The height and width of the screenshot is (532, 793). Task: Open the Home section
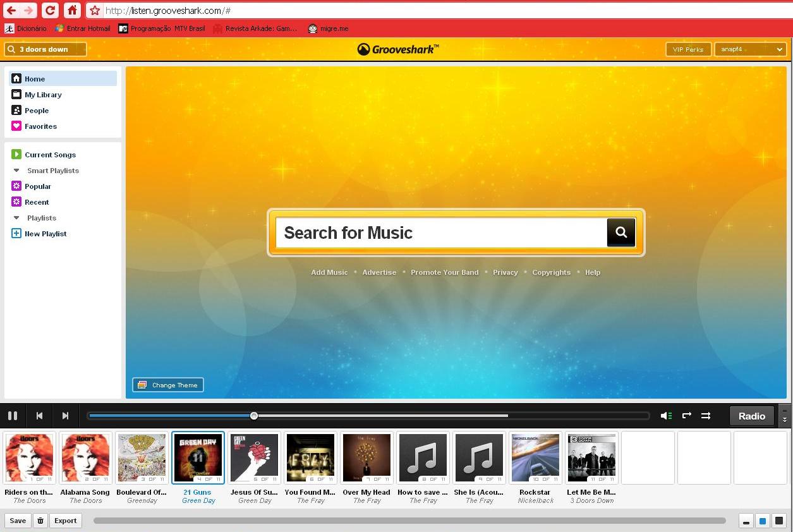tap(63, 79)
